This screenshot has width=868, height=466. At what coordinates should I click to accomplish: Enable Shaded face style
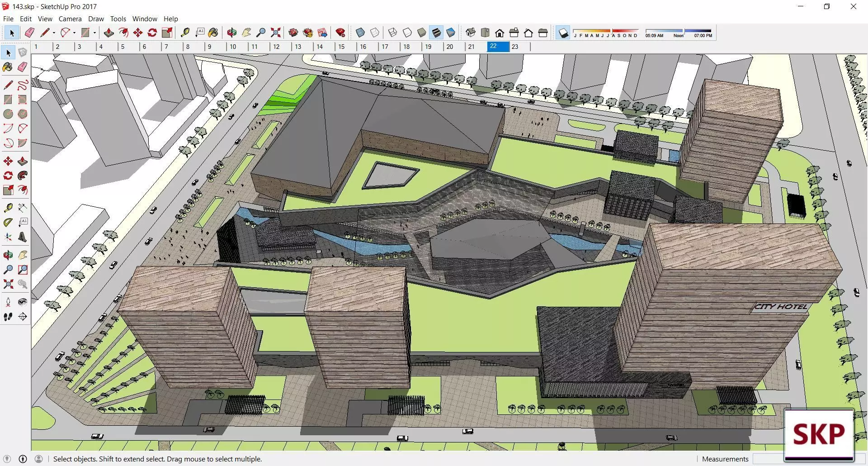(422, 33)
